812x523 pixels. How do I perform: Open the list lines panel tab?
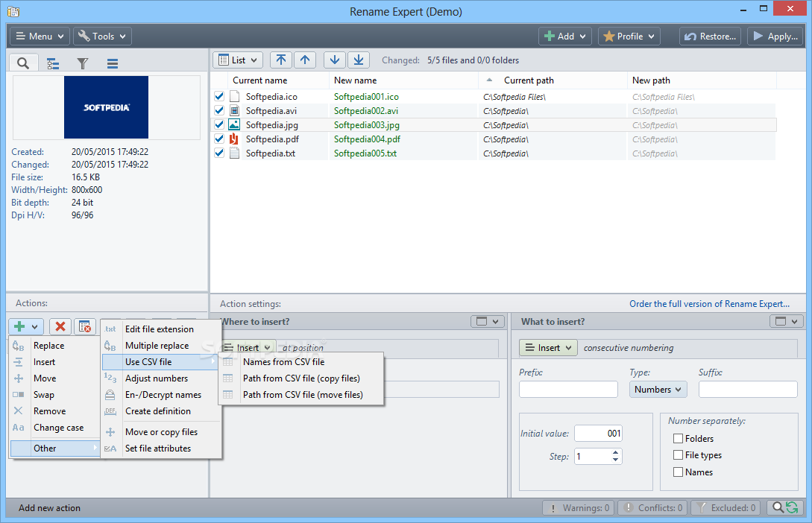point(113,63)
